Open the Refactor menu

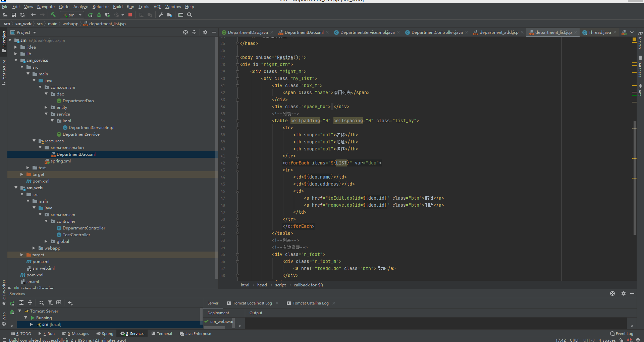(101, 6)
